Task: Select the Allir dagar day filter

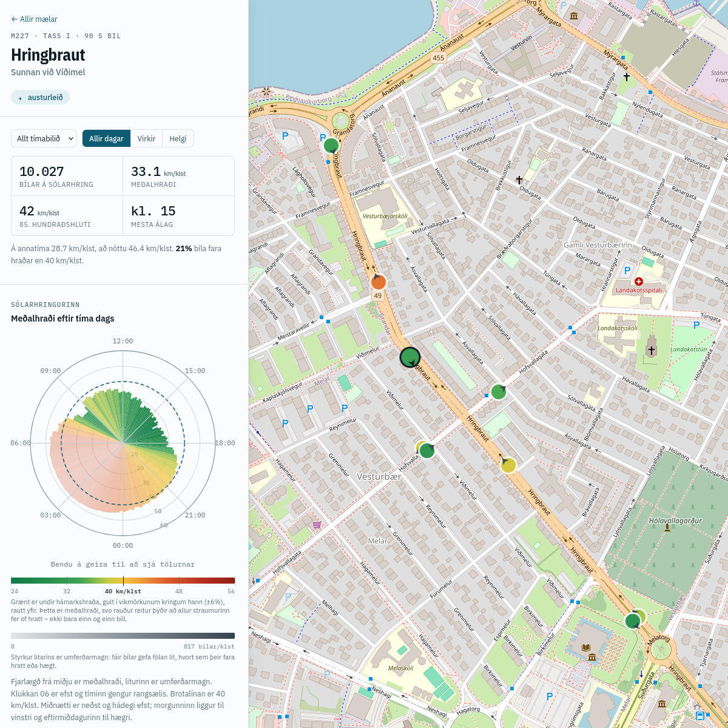Action: [106, 138]
